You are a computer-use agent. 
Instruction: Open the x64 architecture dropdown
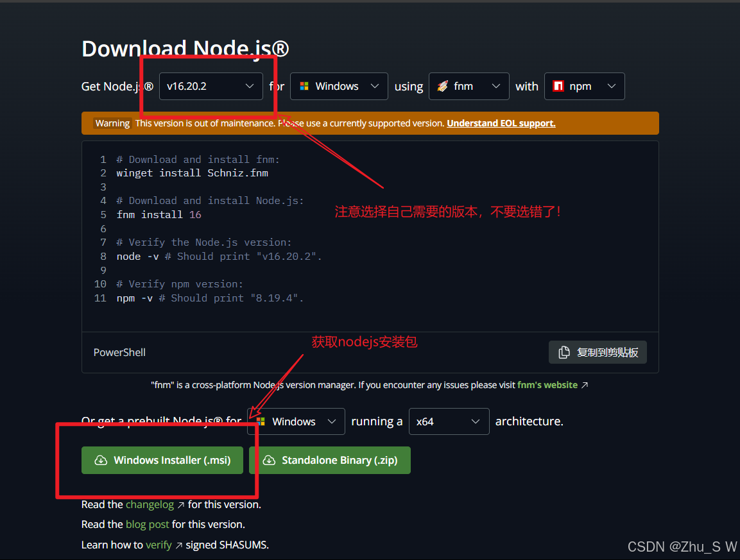449,421
